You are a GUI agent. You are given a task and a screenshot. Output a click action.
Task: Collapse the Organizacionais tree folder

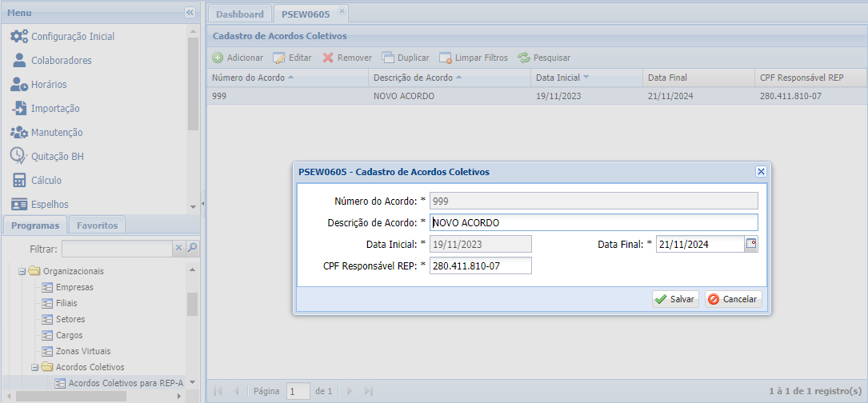pyautogui.click(x=22, y=271)
